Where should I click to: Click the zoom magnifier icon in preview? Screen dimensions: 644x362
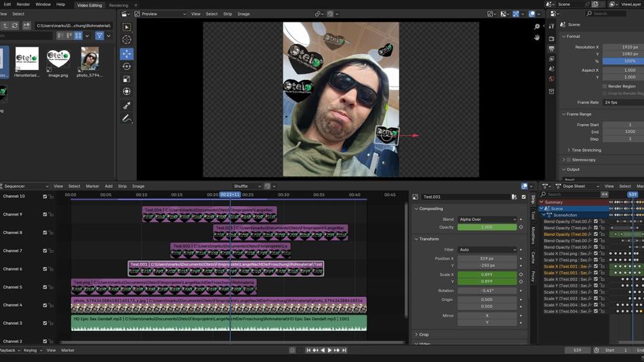(x=537, y=27)
